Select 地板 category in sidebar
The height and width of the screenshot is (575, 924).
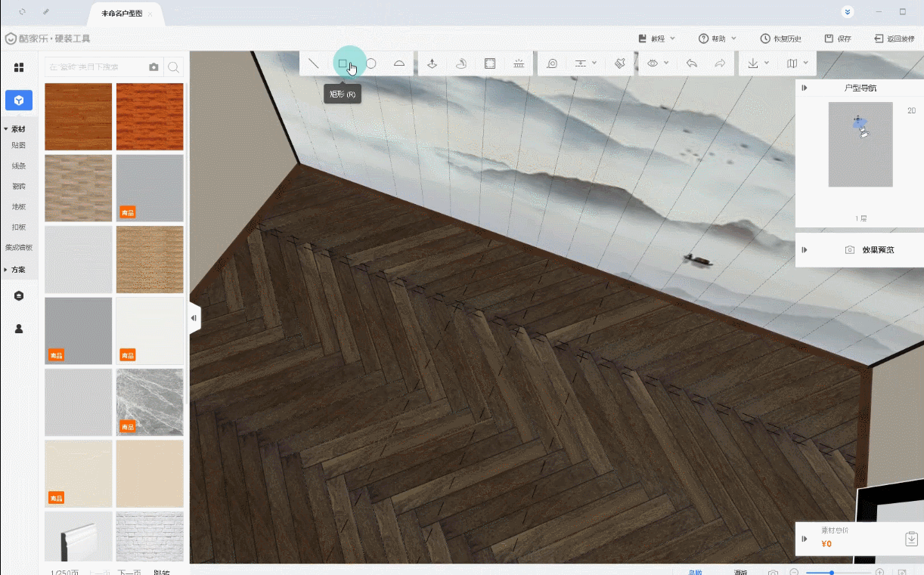tap(19, 206)
